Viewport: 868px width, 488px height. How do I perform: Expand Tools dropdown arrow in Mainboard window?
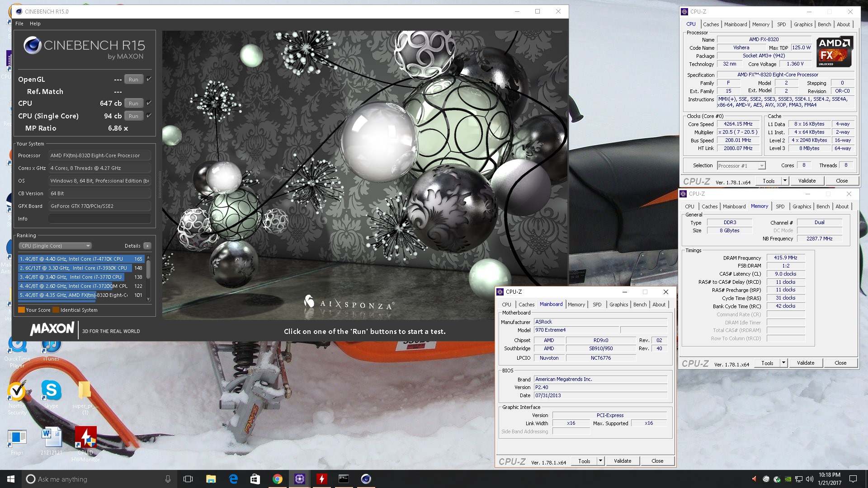[600, 461]
